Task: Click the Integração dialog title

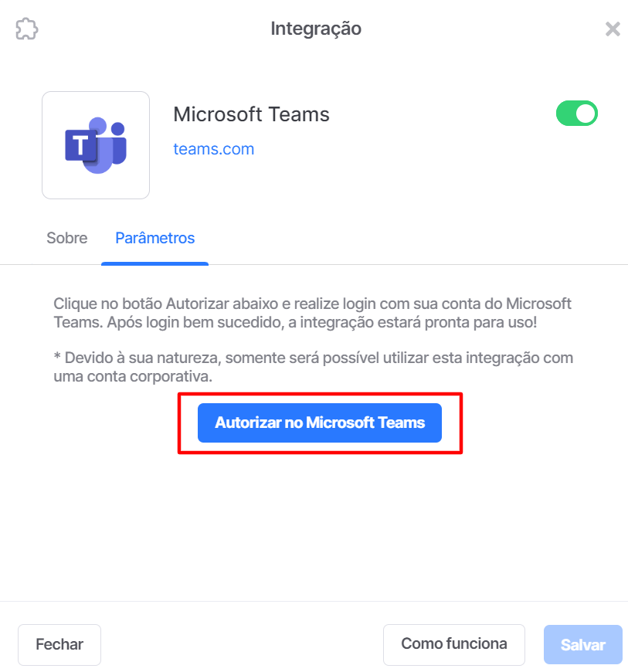Action: [316, 29]
